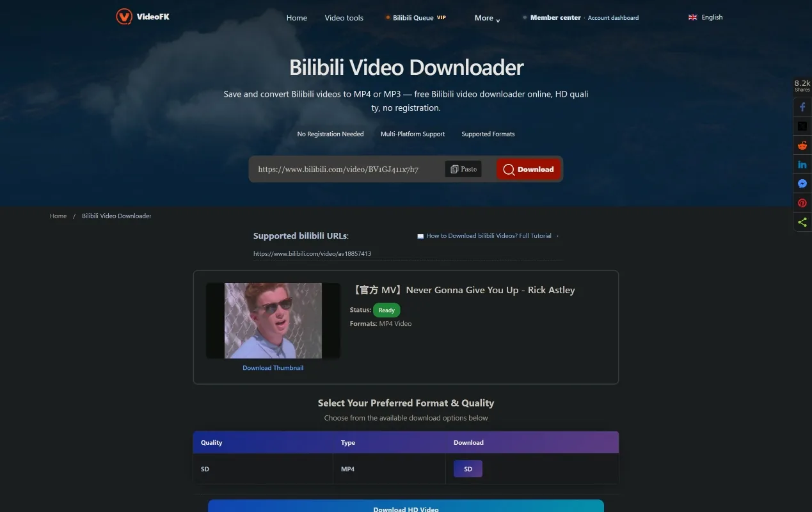The image size is (812, 512).
Task: Click the Home breadcrumb link
Action: pos(58,216)
